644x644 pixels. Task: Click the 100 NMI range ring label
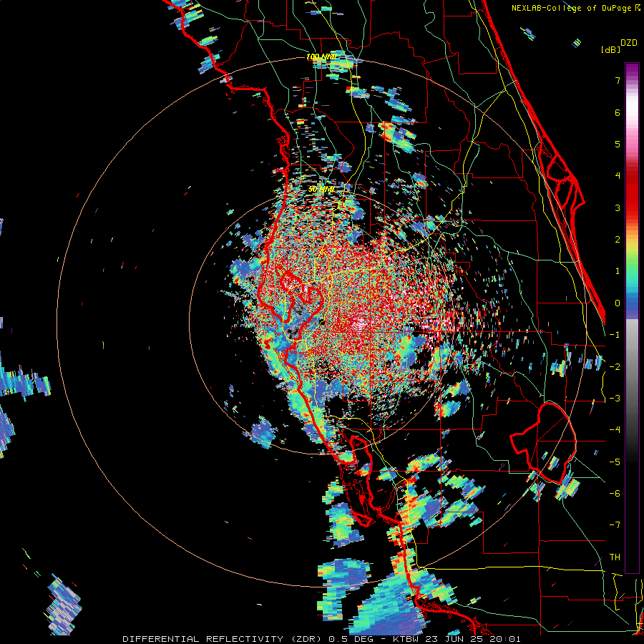321,57
